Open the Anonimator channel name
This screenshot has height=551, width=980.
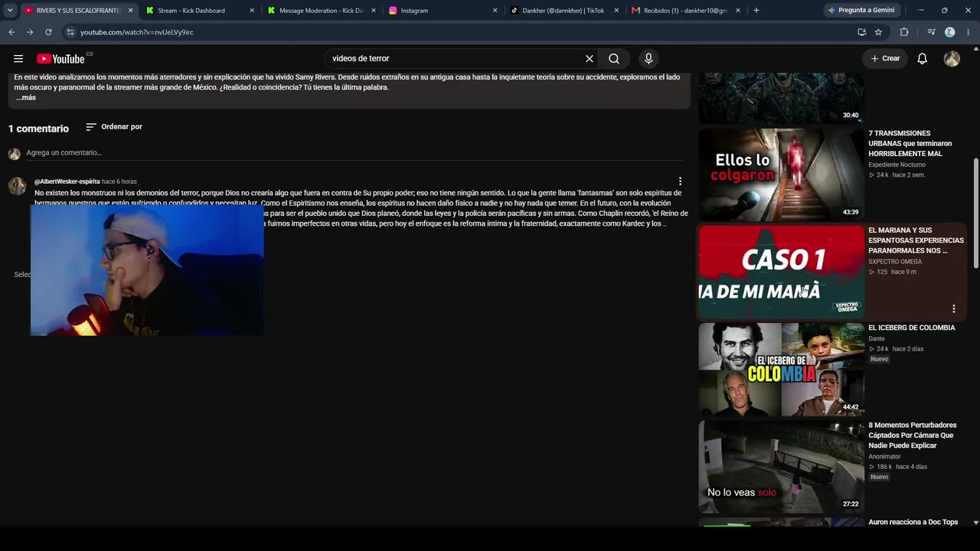click(884, 456)
